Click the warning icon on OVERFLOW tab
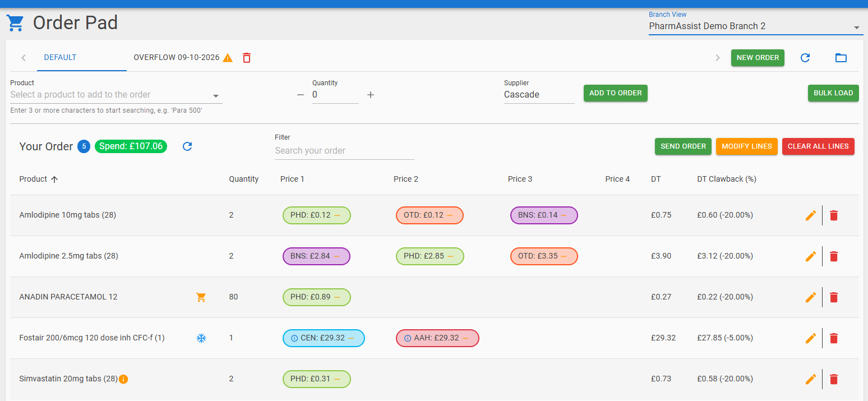 tap(228, 58)
